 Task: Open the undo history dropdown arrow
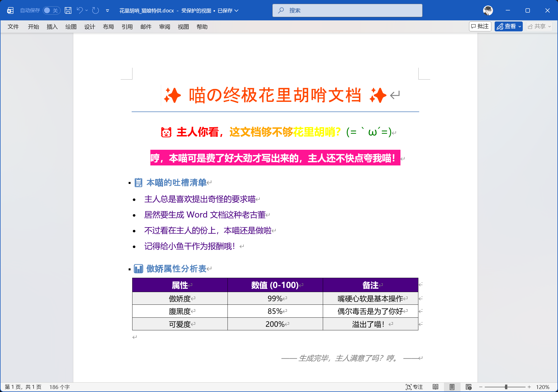(x=86, y=10)
